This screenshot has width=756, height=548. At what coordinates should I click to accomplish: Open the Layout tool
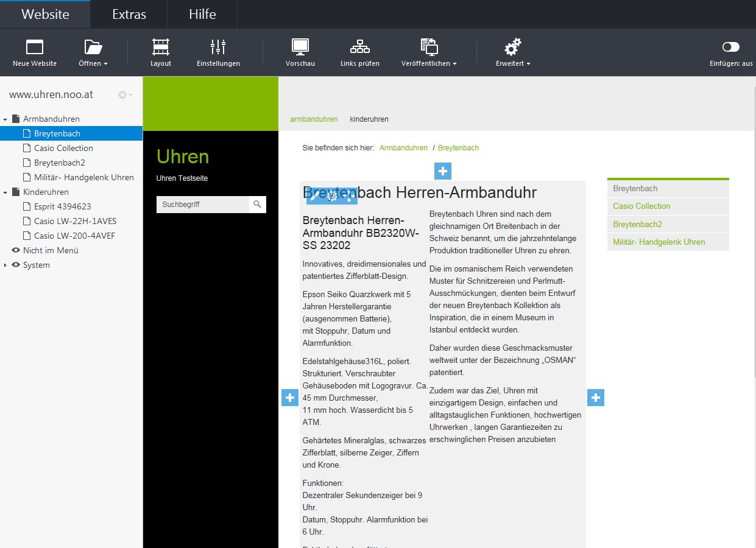coord(161,52)
